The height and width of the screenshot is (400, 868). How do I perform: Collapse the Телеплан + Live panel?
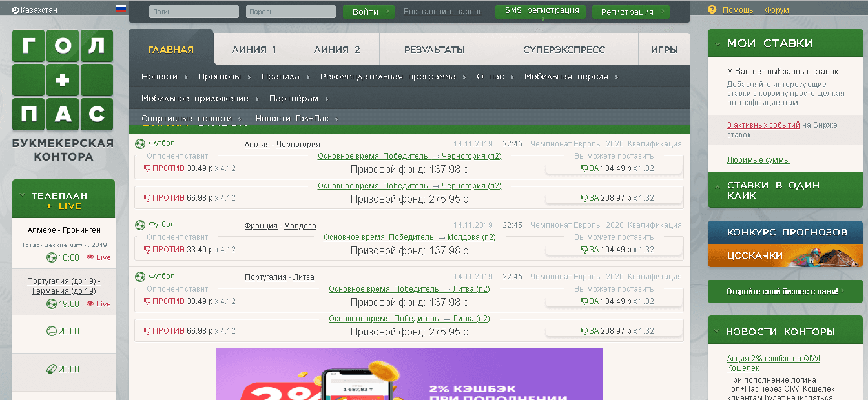point(23,195)
